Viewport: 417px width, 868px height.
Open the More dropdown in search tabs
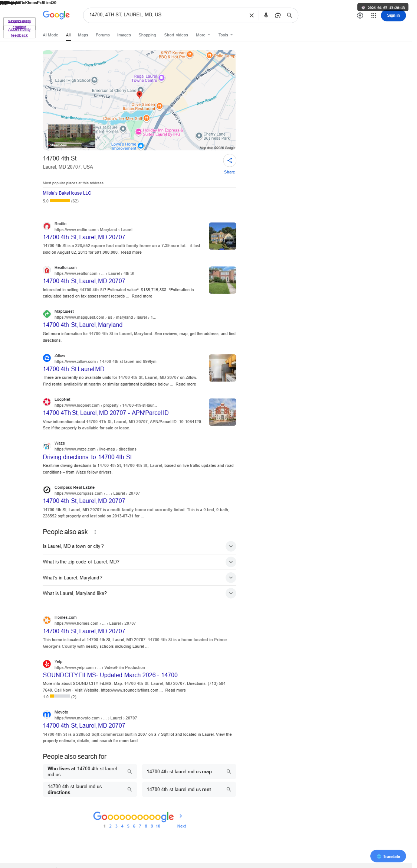point(203,35)
